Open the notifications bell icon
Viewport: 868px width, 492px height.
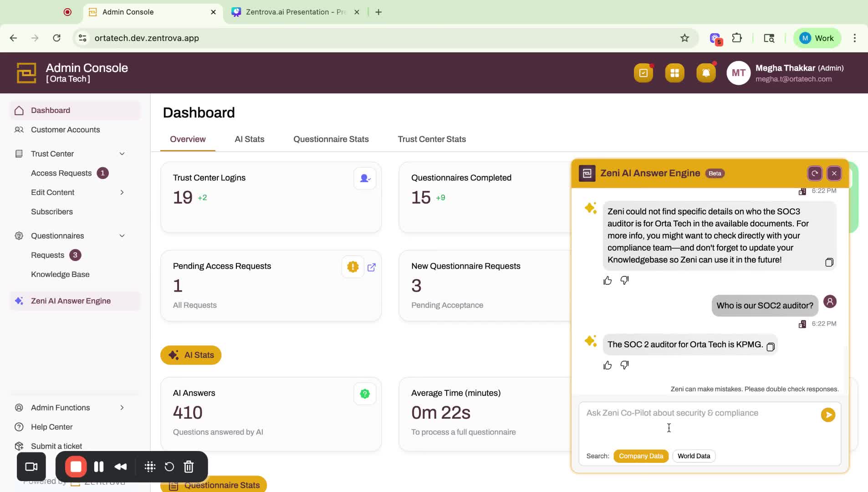point(706,73)
